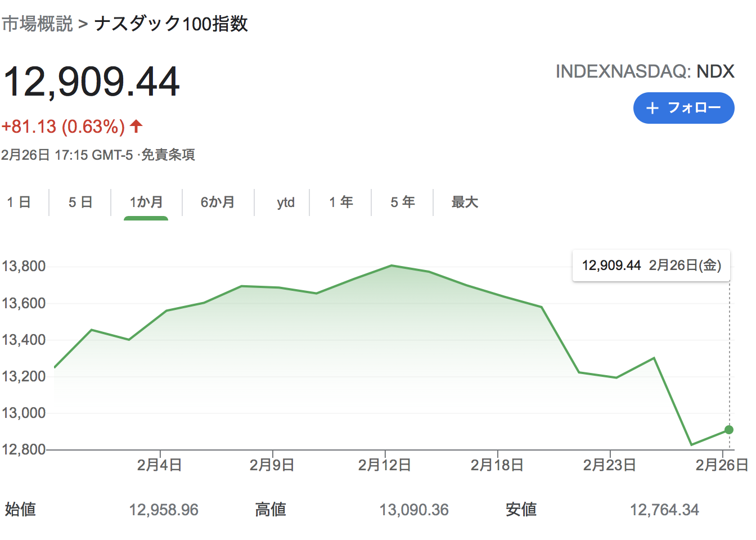Click the opening value 12,958.96
This screenshot has width=756, height=540.
(x=164, y=510)
